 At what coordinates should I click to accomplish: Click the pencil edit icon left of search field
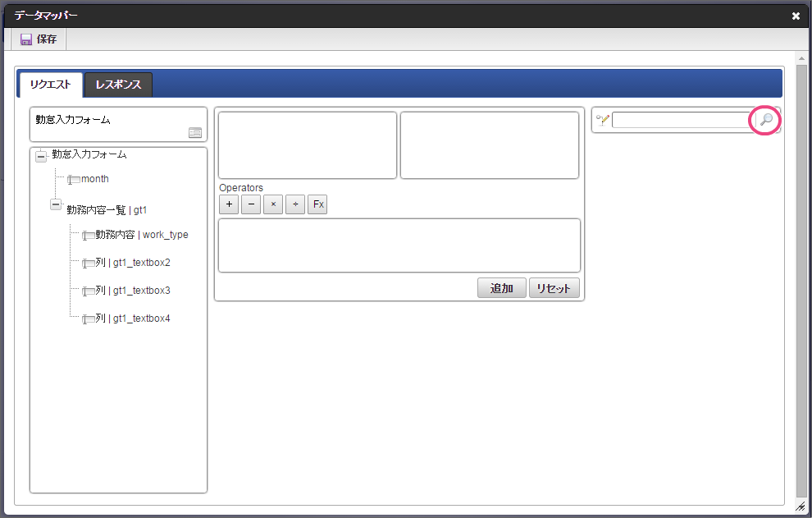[602, 121]
